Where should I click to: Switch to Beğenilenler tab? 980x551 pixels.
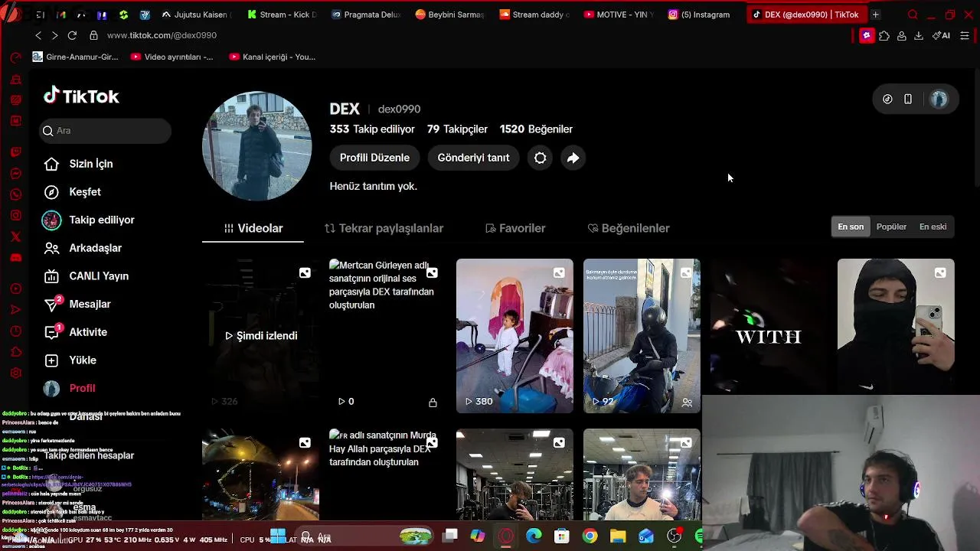click(628, 228)
